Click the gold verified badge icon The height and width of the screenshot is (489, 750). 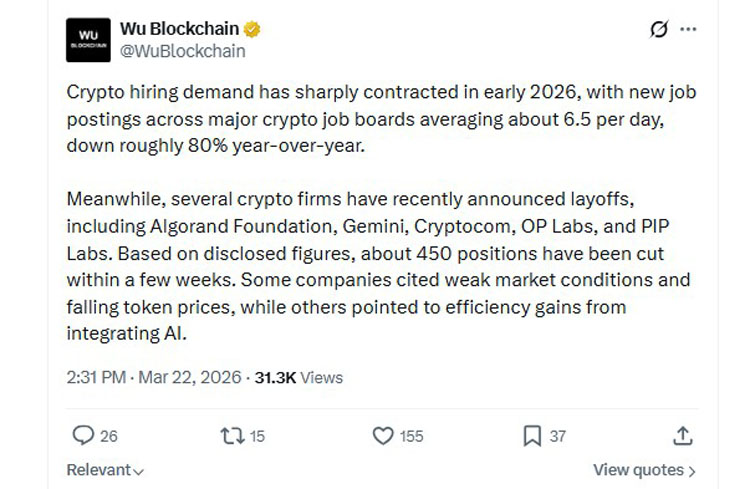point(258,28)
